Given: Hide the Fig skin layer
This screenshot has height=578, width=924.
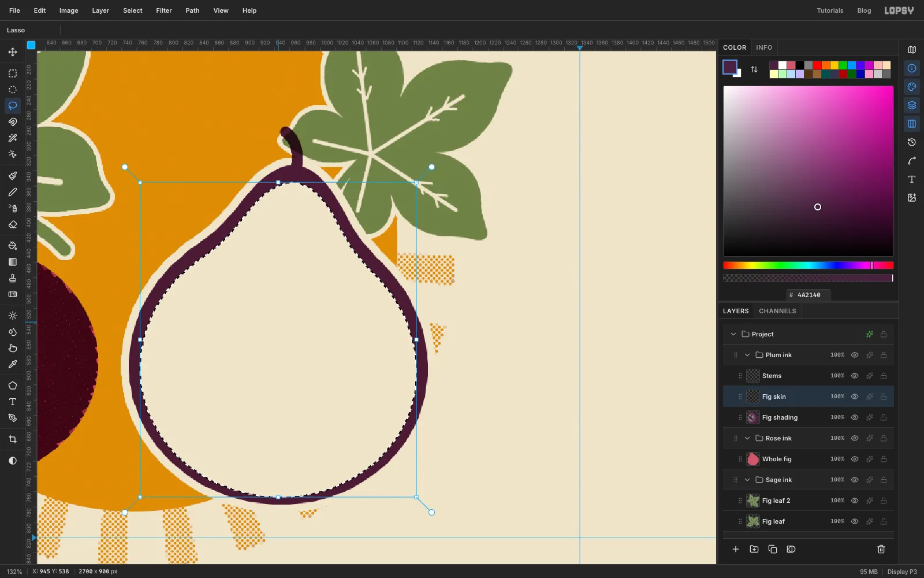Looking at the screenshot, I should pos(855,397).
